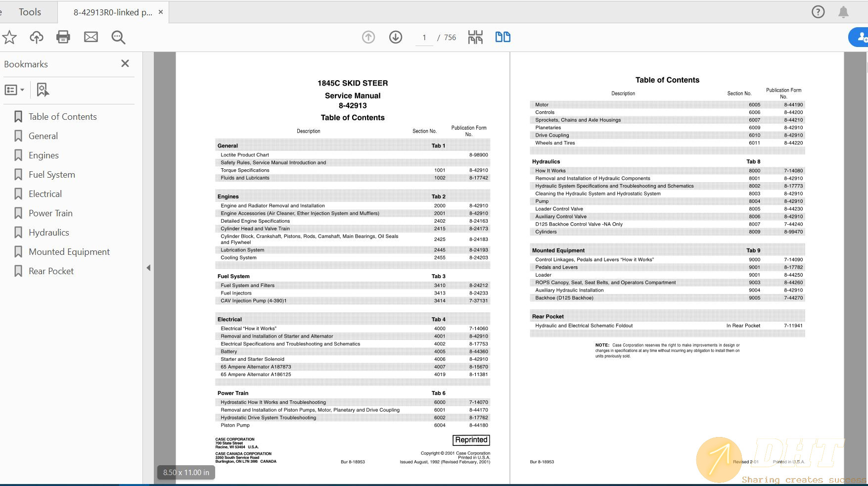This screenshot has width=868, height=486.
Task: Click the cloud upload icon
Action: click(37, 37)
